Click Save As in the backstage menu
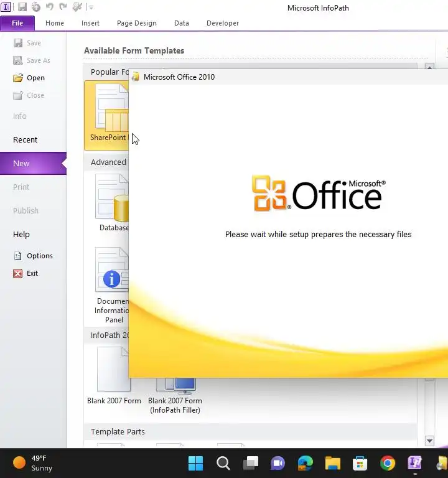448x478 pixels. (x=32, y=60)
